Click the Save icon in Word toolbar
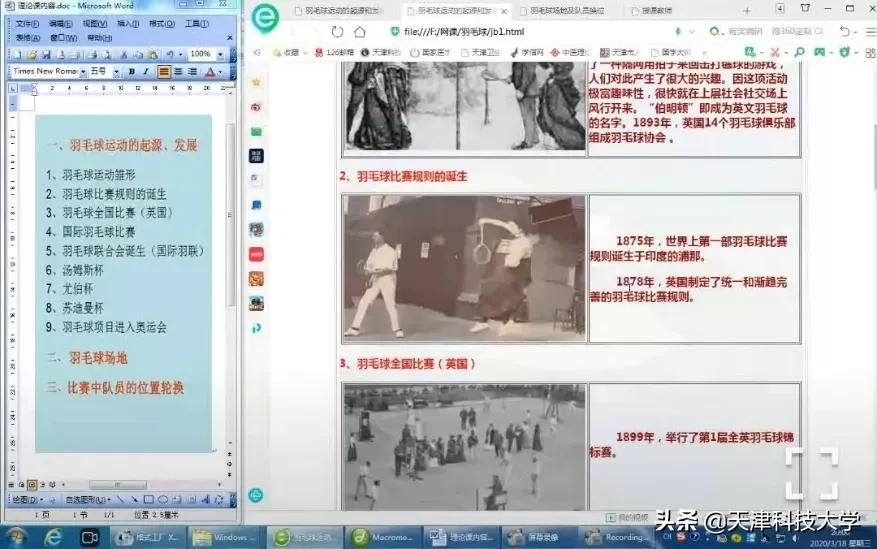 pyautogui.click(x=46, y=54)
